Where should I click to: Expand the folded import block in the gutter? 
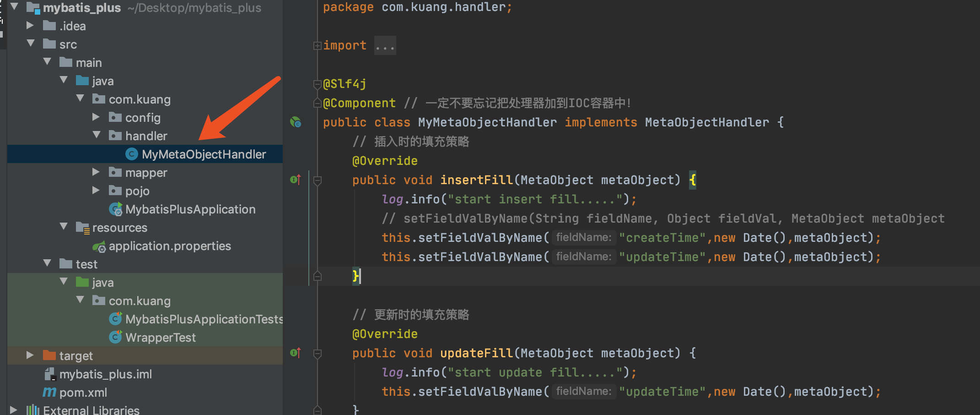pos(317,46)
